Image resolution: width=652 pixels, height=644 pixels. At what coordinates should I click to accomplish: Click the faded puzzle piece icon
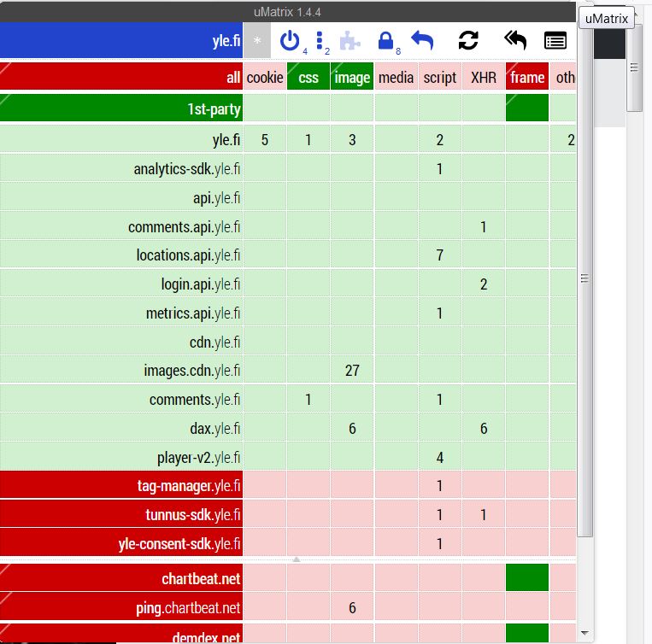[349, 41]
